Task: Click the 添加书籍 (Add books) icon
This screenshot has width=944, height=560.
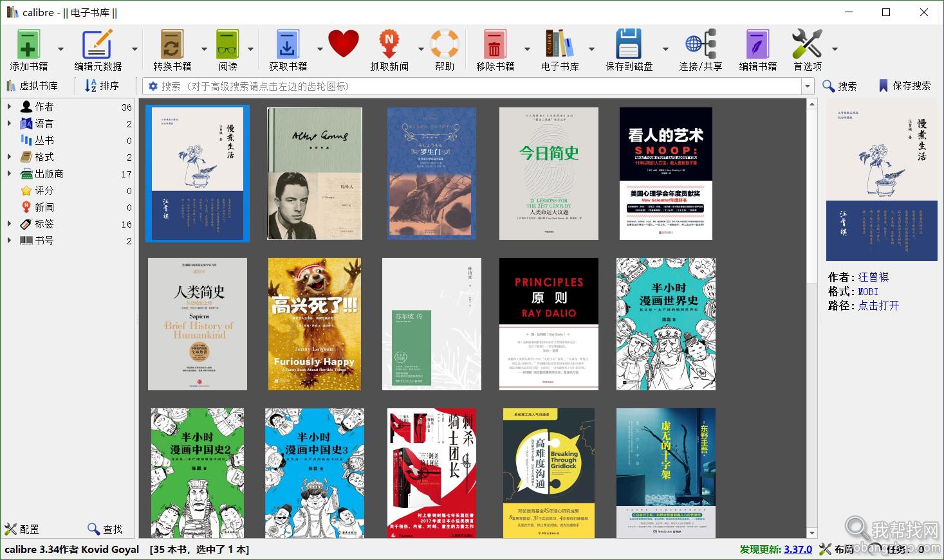Action: pyautogui.click(x=28, y=44)
